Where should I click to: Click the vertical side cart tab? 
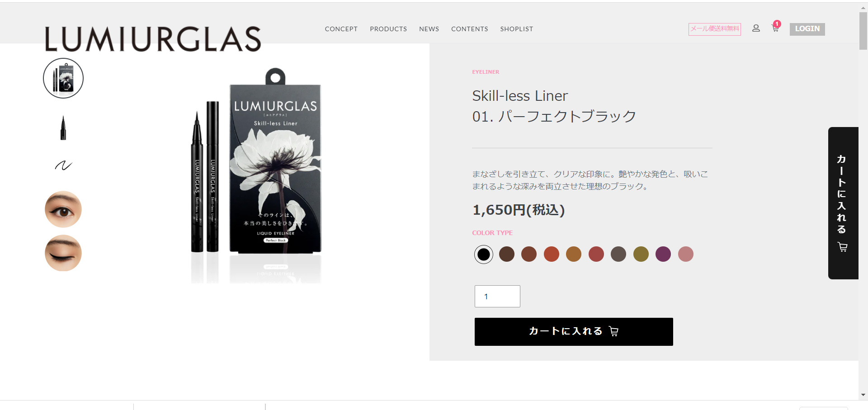click(x=843, y=203)
